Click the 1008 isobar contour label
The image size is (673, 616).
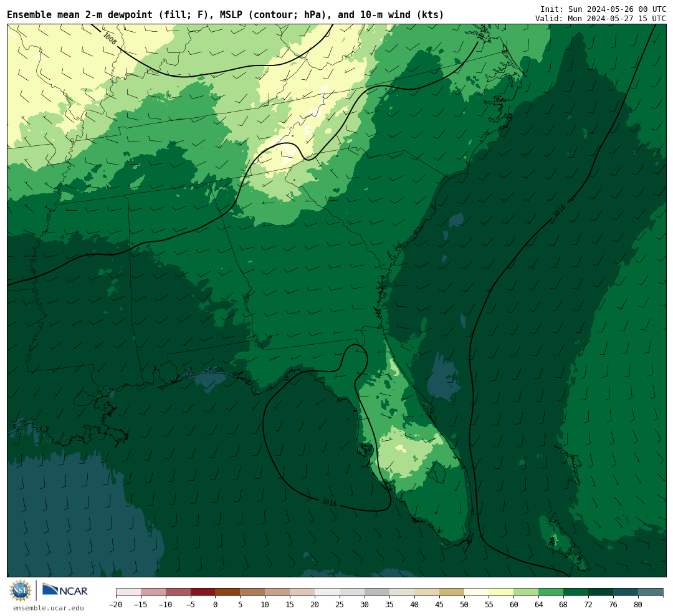(x=110, y=39)
